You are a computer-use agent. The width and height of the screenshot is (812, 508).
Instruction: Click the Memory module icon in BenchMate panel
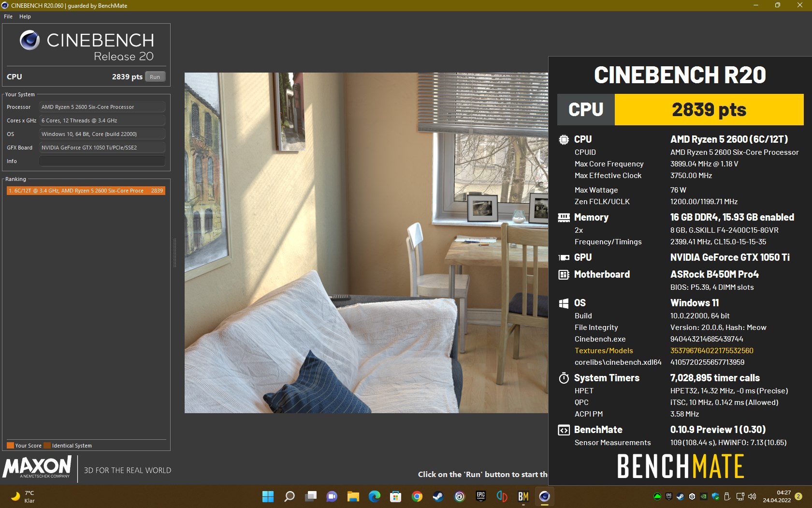pos(564,218)
